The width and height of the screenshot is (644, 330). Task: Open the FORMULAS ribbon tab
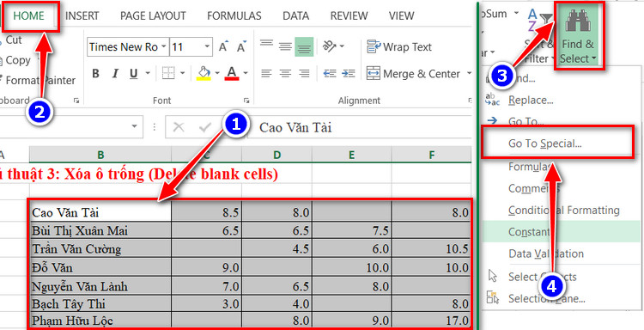[x=234, y=16]
